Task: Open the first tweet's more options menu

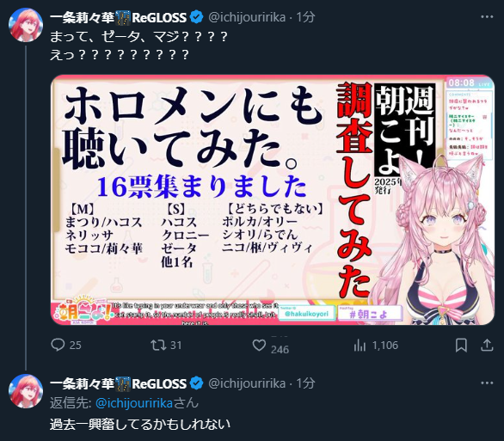Action: click(487, 16)
